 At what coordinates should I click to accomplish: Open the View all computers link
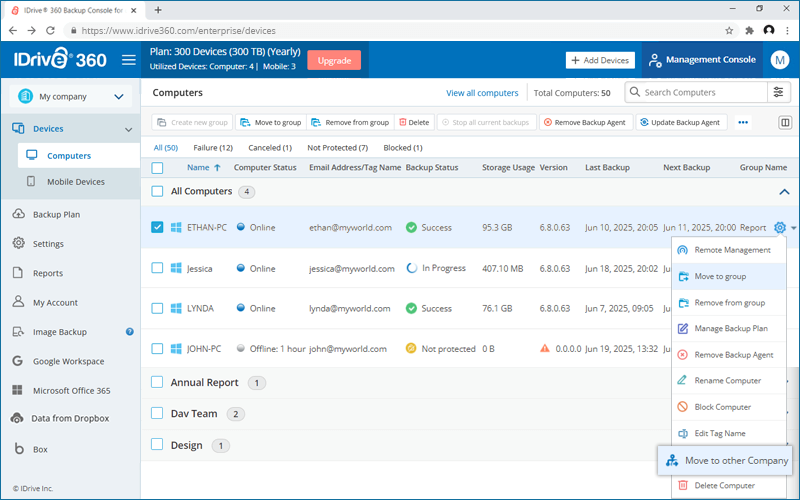(482, 93)
